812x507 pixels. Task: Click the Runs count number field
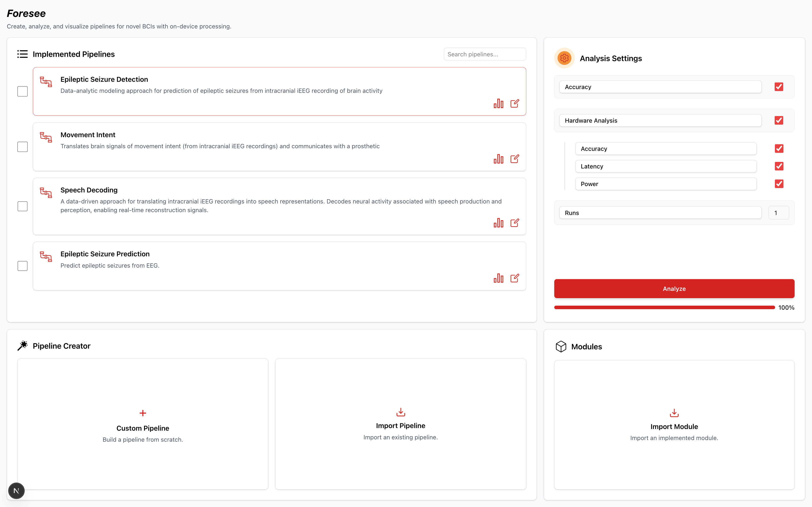tap(778, 213)
